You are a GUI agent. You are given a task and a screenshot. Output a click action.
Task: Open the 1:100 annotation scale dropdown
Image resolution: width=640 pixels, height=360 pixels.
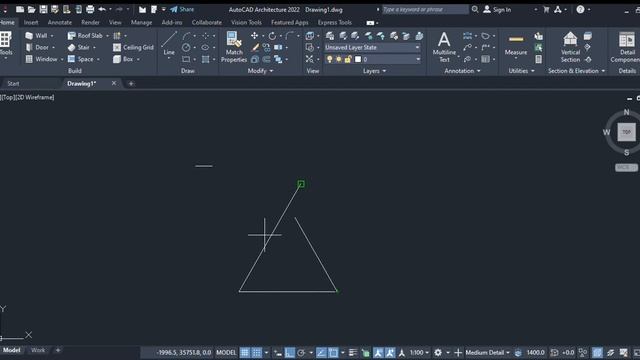click(420, 352)
